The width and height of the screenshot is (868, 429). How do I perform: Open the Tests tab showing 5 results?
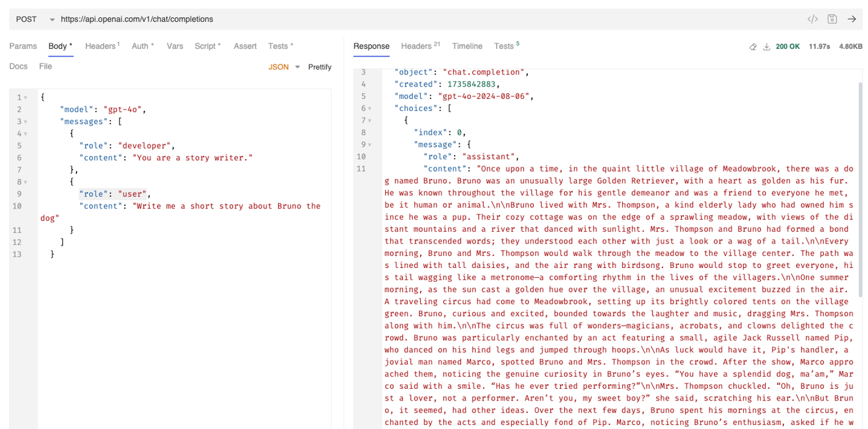[x=505, y=46]
